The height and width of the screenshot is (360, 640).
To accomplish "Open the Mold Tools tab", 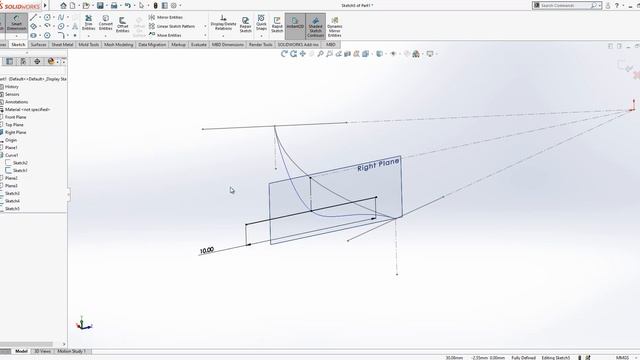I will click(x=89, y=44).
